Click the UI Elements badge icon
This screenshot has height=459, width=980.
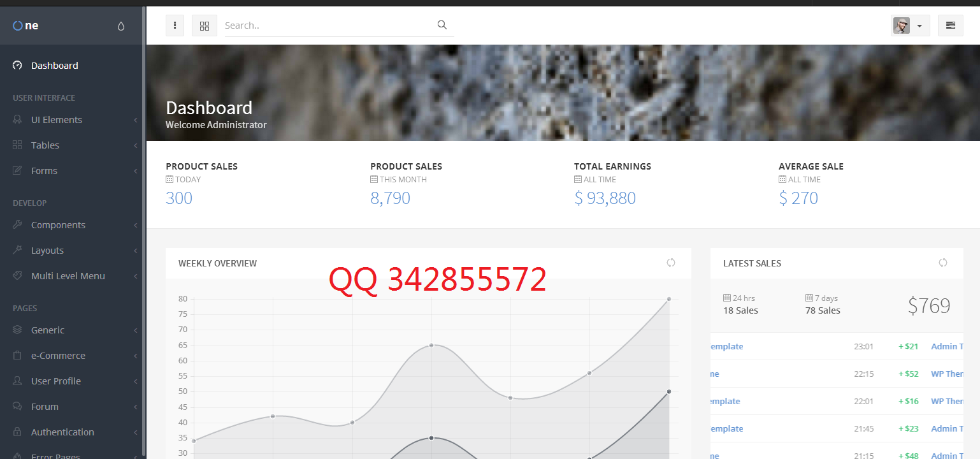(17, 120)
